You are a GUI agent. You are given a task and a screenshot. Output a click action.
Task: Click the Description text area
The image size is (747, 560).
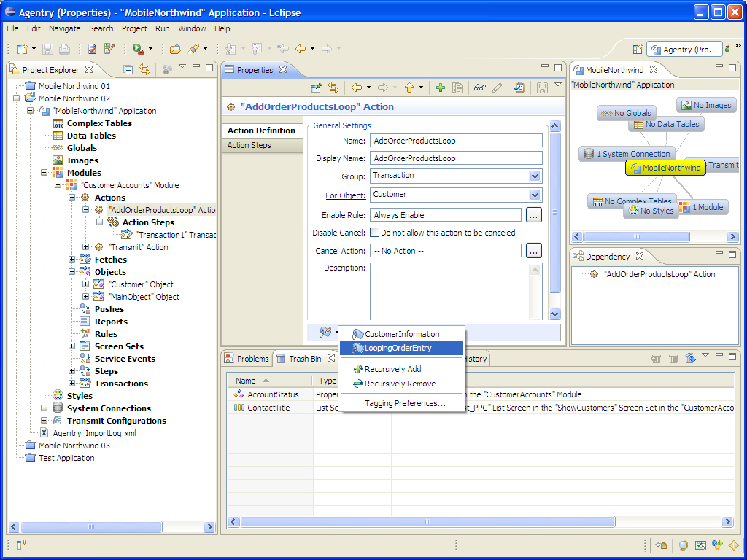[450, 291]
